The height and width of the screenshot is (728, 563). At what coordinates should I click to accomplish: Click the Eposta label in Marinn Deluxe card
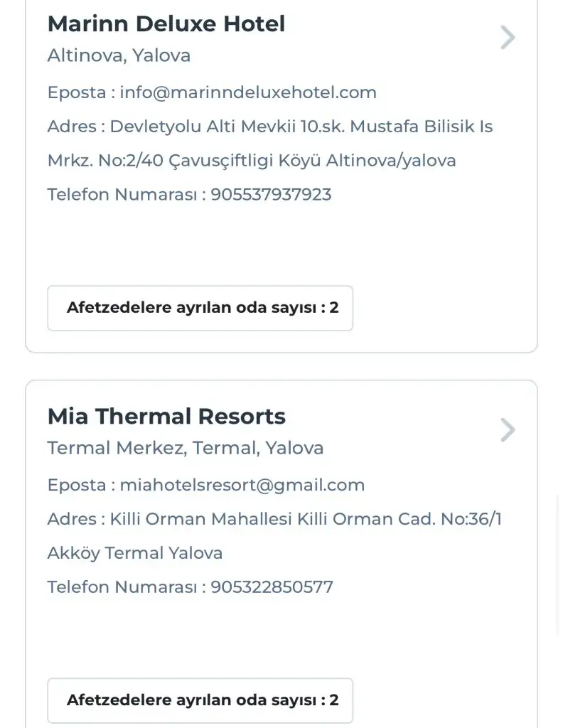76,92
